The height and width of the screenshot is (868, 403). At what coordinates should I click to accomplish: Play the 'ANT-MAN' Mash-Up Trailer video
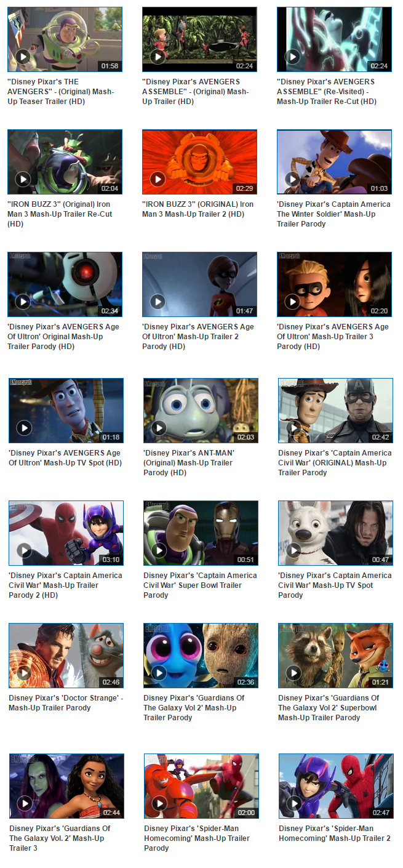click(x=201, y=411)
